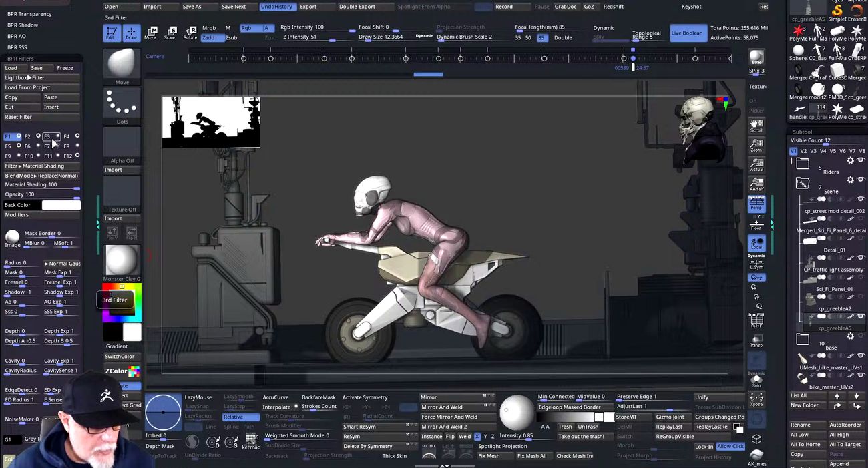Click the Zoom canvas icon
The height and width of the screenshot is (468, 868).
(x=756, y=145)
